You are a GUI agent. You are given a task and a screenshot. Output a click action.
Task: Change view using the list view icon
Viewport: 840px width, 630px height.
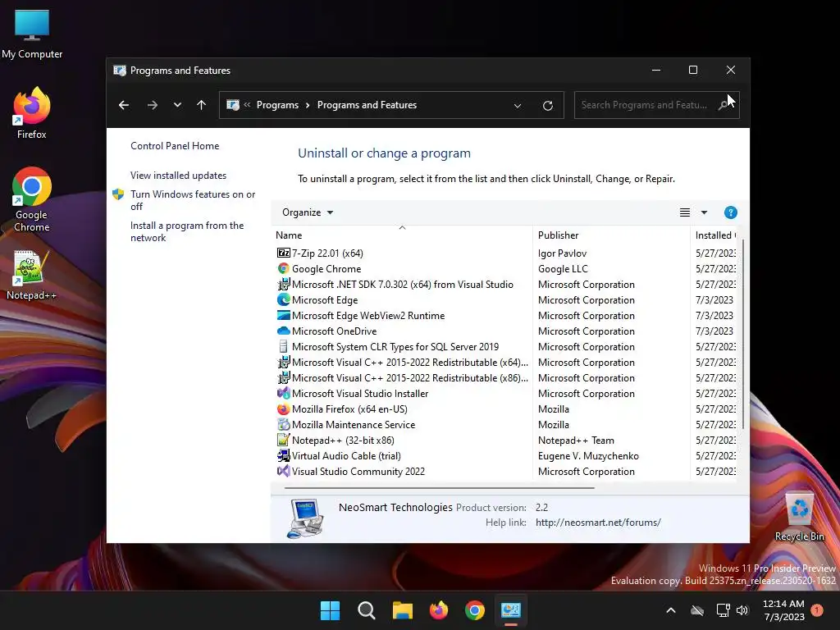point(685,212)
